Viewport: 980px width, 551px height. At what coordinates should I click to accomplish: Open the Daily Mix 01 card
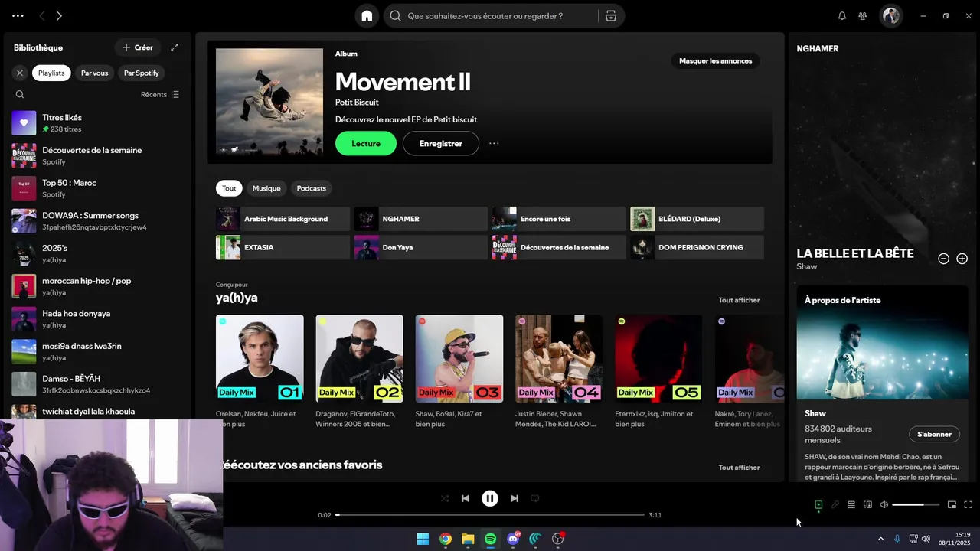[x=260, y=371]
